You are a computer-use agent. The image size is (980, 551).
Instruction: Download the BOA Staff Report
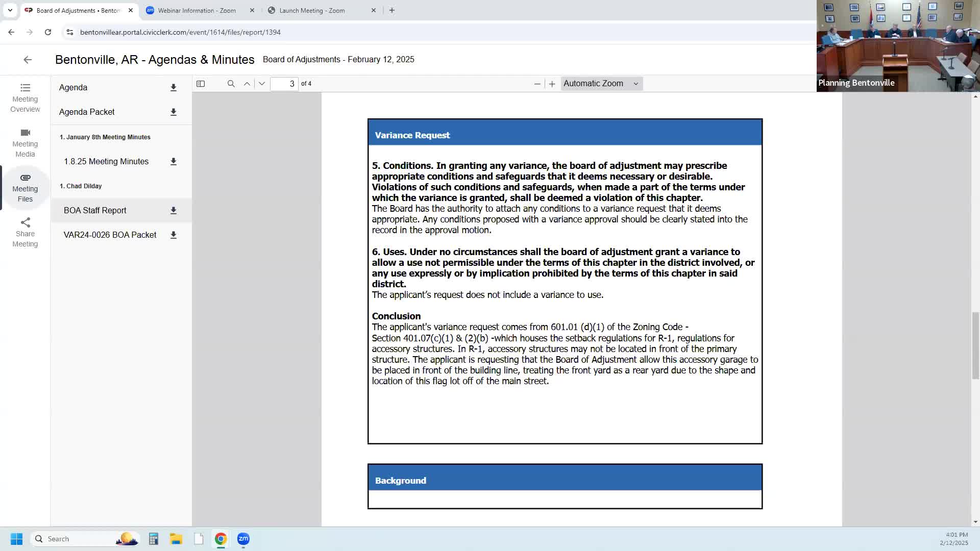(174, 210)
